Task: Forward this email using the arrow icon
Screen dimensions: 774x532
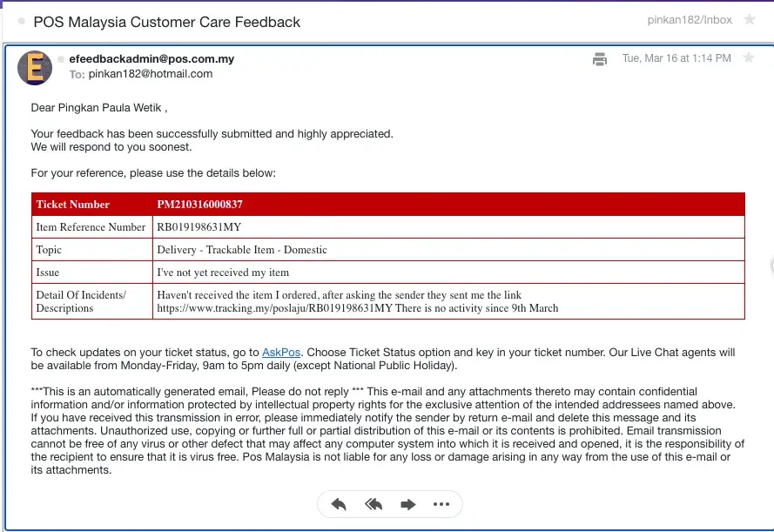Action: (407, 504)
